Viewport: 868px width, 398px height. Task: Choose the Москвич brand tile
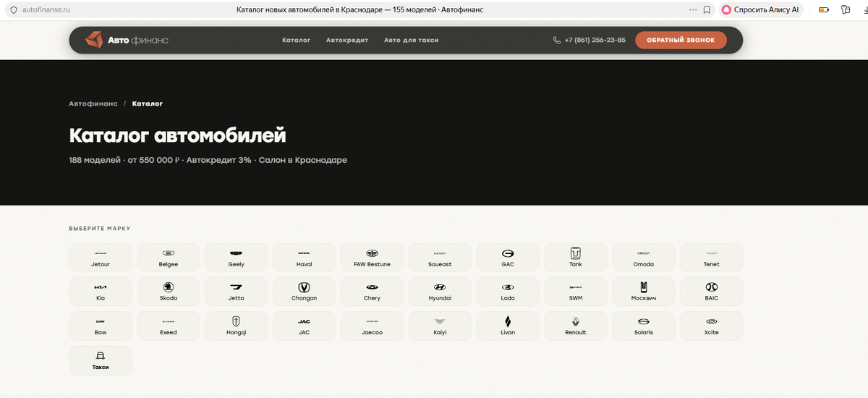coord(644,292)
